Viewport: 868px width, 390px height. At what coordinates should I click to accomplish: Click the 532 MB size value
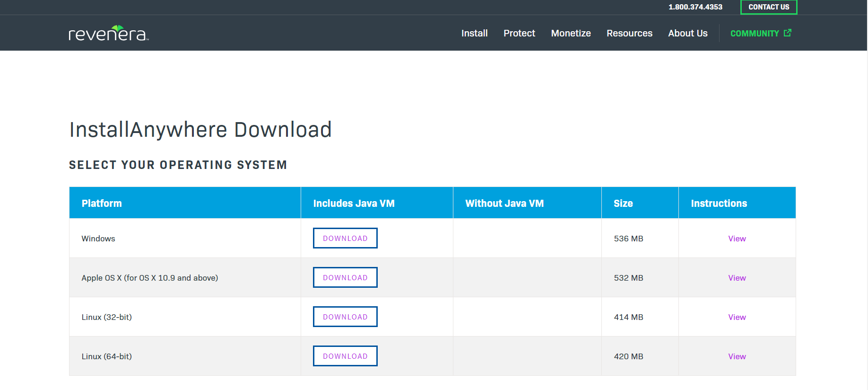click(628, 278)
